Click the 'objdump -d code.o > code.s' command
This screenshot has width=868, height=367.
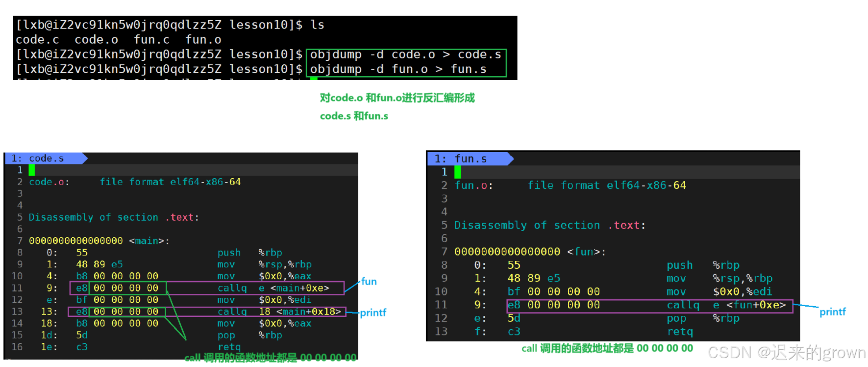[x=405, y=54]
